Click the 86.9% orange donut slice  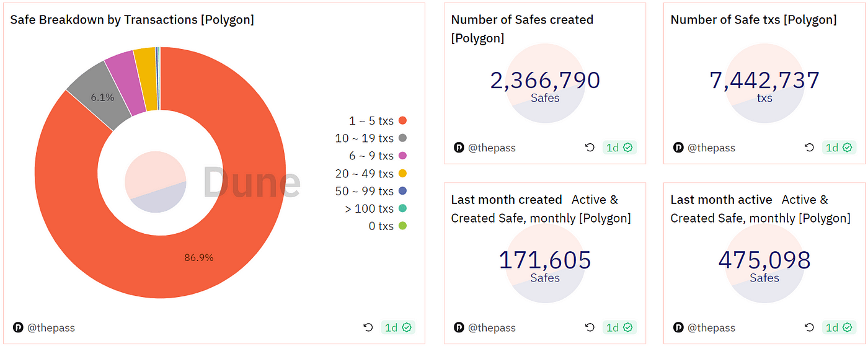[199, 257]
